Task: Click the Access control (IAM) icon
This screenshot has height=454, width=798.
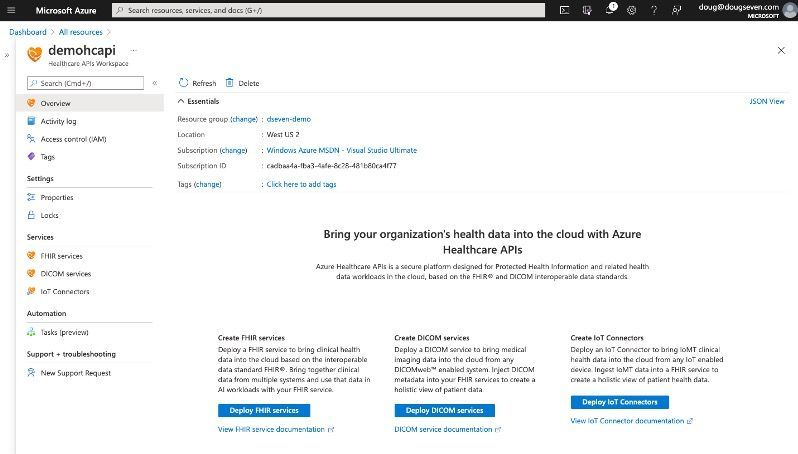Action: click(31, 139)
